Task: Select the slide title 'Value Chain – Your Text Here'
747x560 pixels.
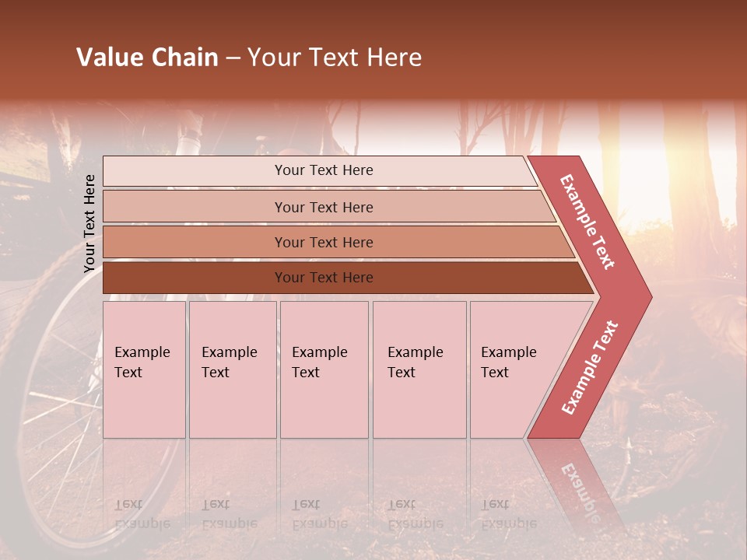Action: 249,57
